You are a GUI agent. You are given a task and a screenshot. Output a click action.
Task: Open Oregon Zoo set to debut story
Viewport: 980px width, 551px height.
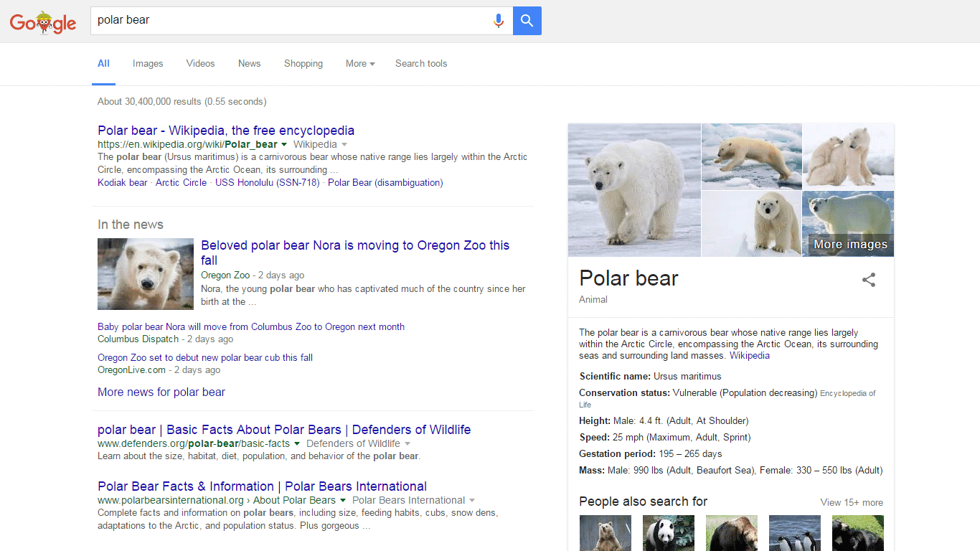point(205,358)
